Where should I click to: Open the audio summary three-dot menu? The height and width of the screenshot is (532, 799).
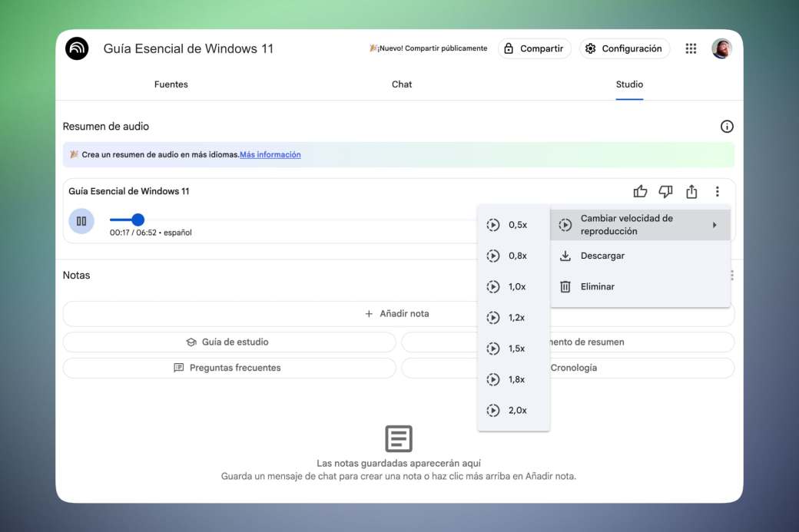(x=717, y=191)
